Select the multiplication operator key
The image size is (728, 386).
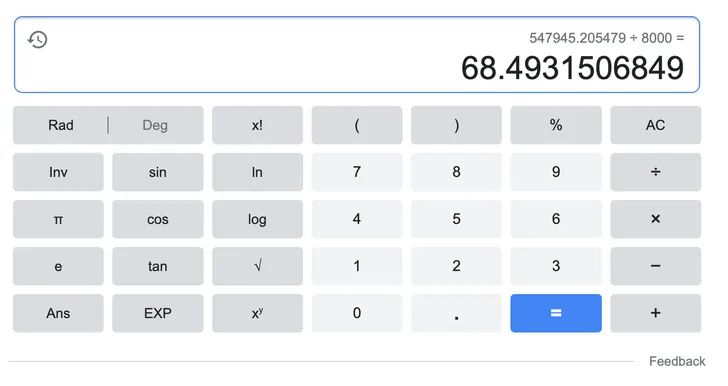tap(655, 219)
